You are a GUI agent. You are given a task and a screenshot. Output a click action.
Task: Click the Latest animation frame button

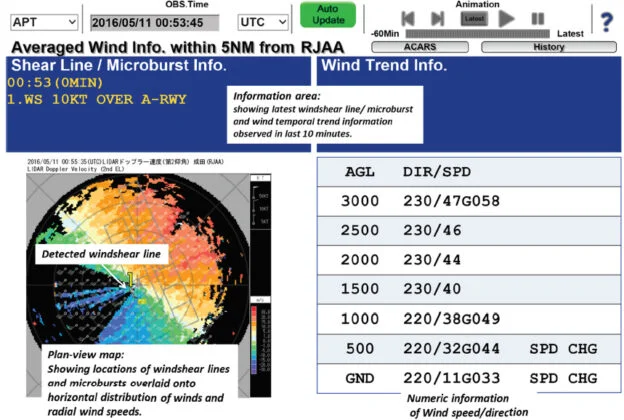tap(473, 18)
